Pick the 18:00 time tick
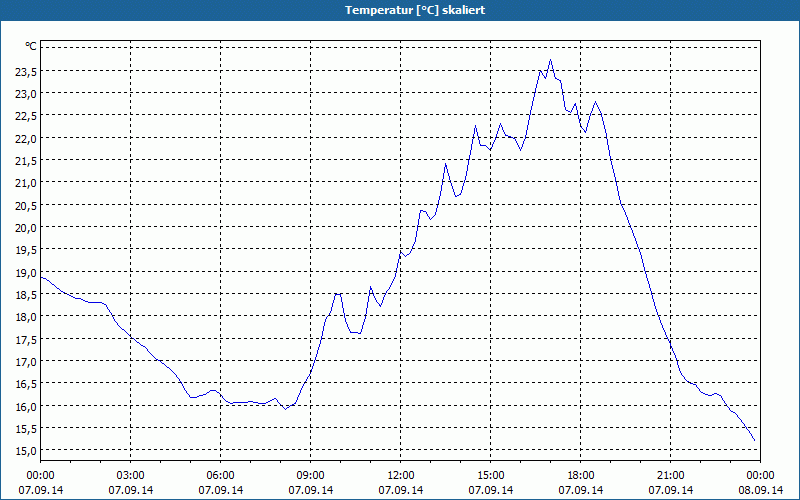The height and width of the screenshot is (500, 800). 581,476
